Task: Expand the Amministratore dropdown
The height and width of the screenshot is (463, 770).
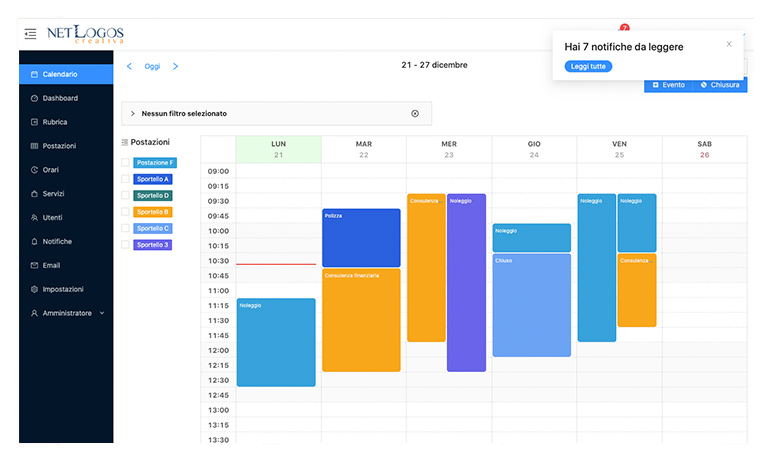Action: (66, 313)
